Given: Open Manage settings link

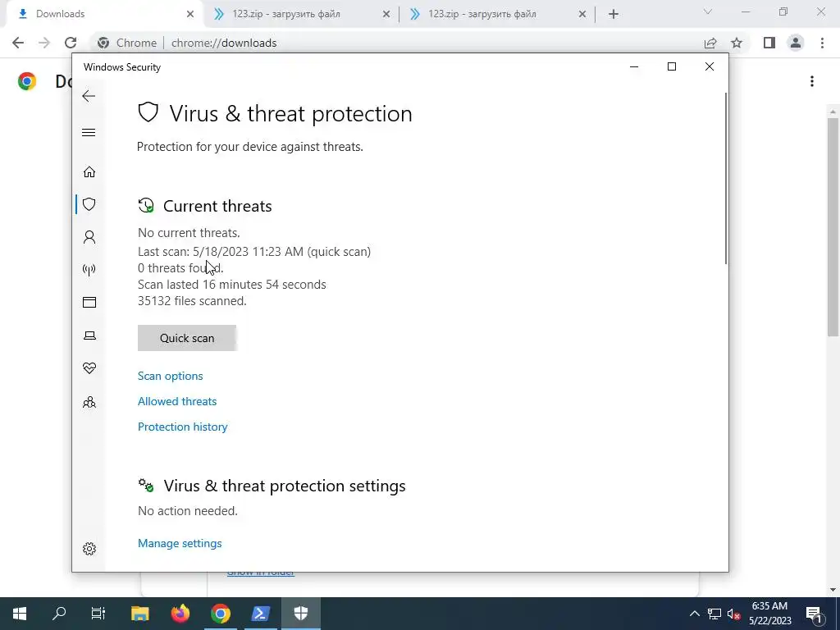Looking at the screenshot, I should tap(180, 543).
